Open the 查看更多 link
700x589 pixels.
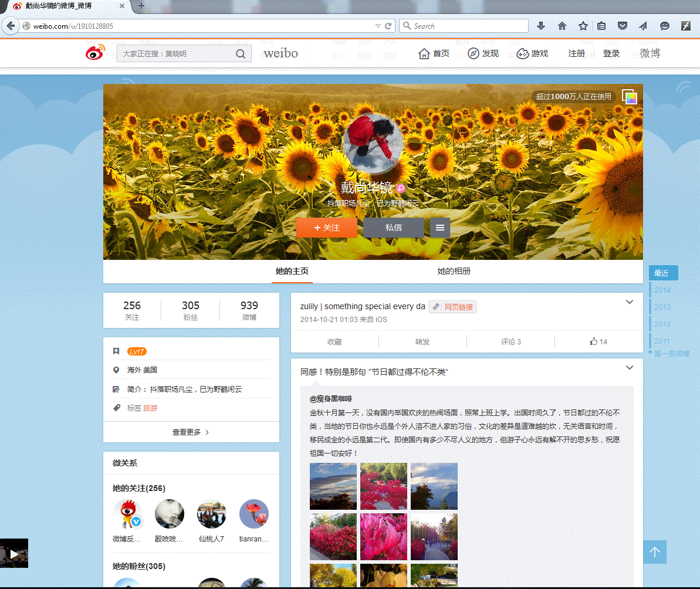[191, 432]
